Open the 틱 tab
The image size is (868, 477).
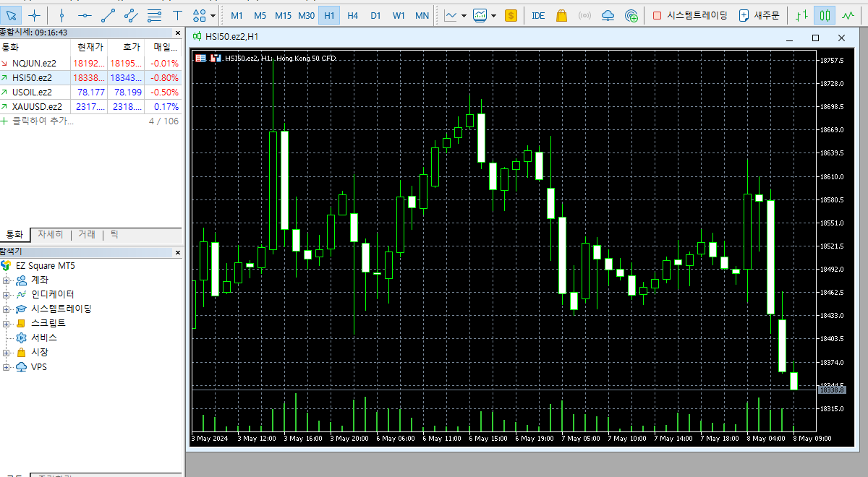(115, 235)
